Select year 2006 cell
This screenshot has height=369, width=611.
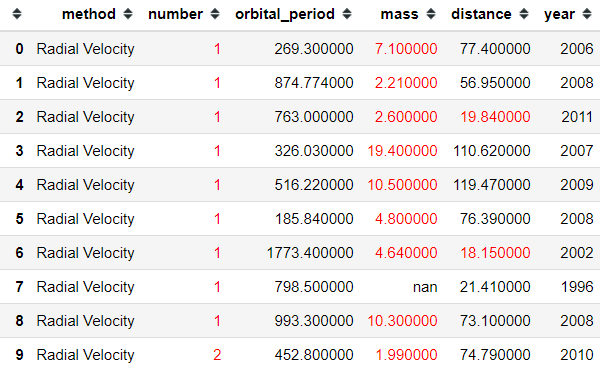577,49
